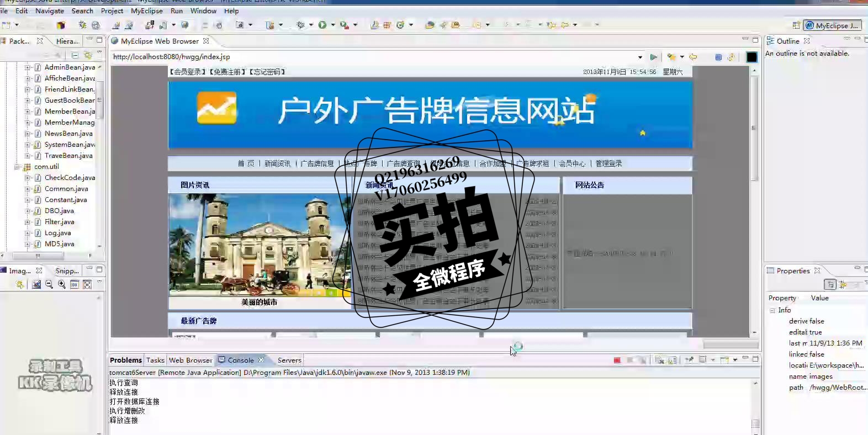Screen dimensions: 868x435
Task: Click the deploy MyEclipse server toolbar icon
Action: (x=150, y=25)
